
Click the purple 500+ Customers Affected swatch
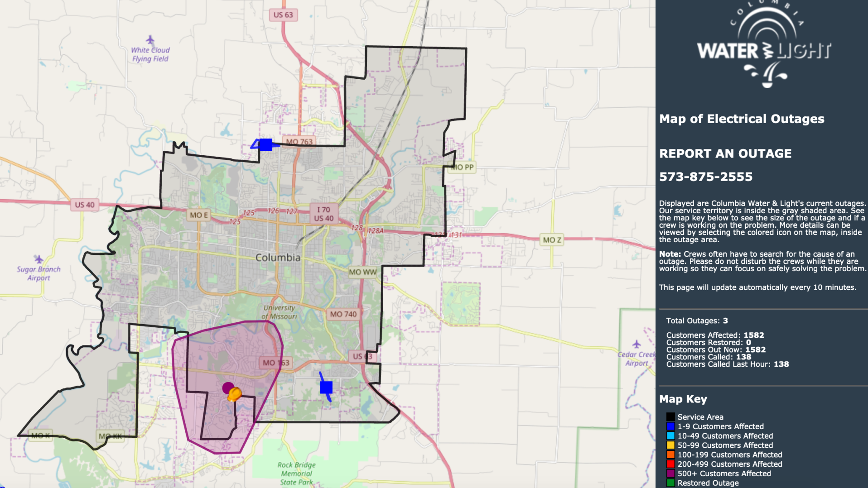point(670,474)
